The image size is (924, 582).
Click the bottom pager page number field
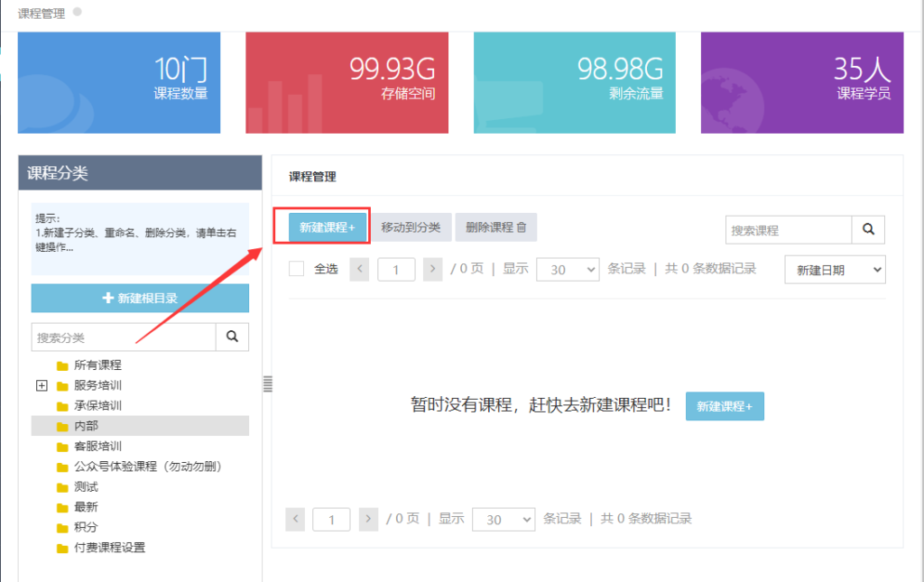click(x=331, y=520)
